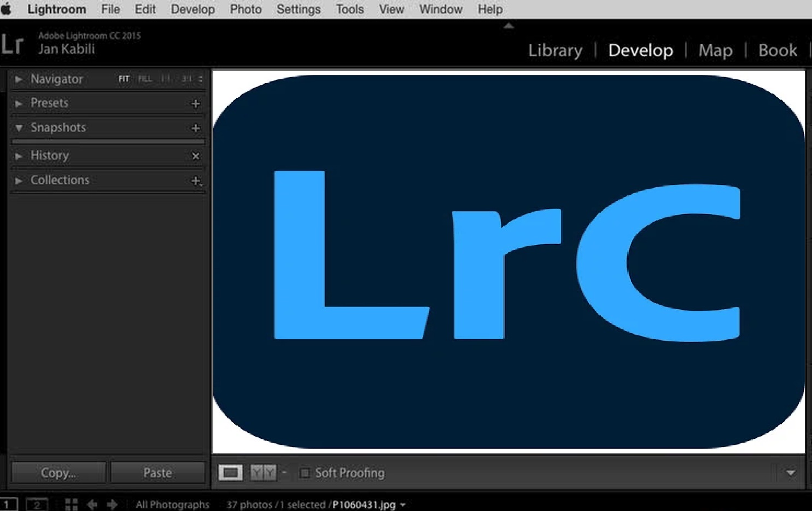The image size is (812, 511).
Task: Click the grid view icon in the filmstrip bar
Action: [71, 504]
